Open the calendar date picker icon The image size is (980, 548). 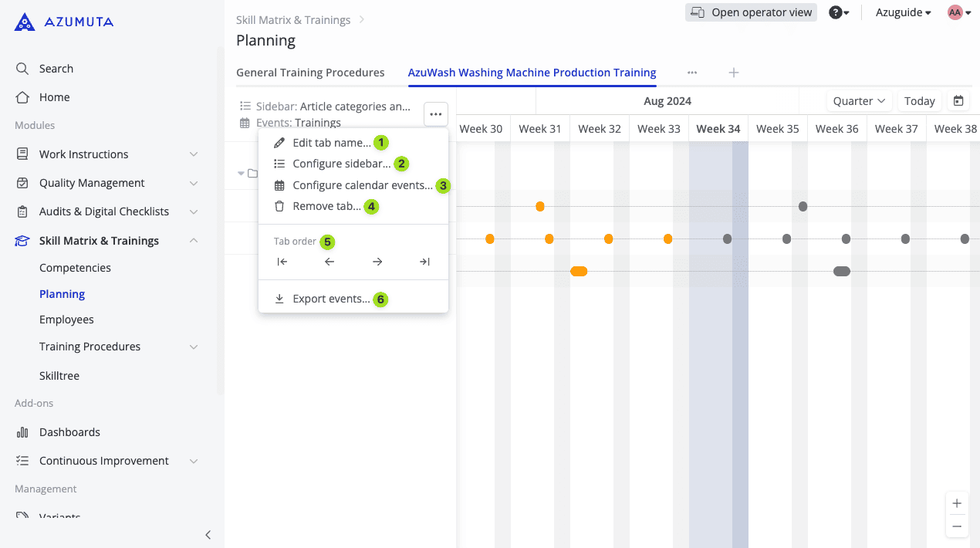coord(958,101)
